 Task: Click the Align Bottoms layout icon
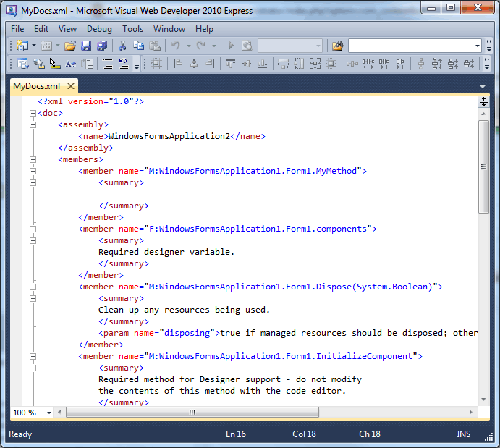(263, 64)
